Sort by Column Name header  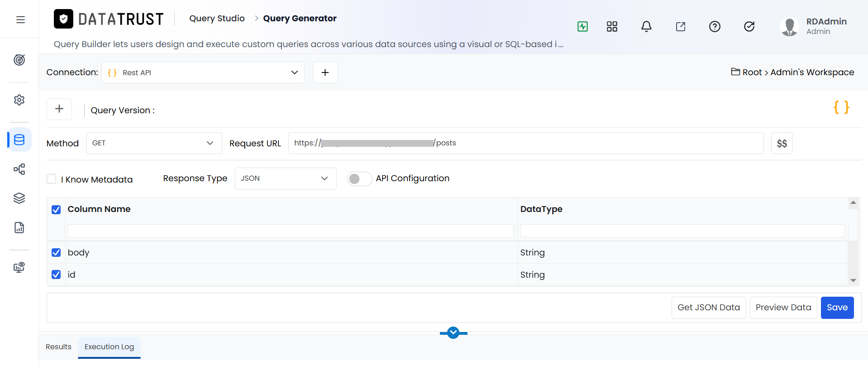[x=99, y=209]
